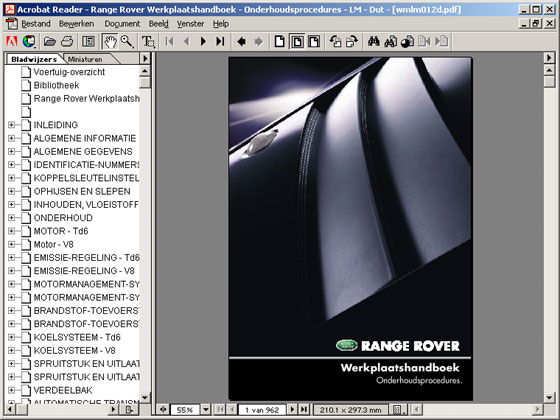Switch to Fit in Window view
The image size is (560, 420).
click(x=297, y=41)
